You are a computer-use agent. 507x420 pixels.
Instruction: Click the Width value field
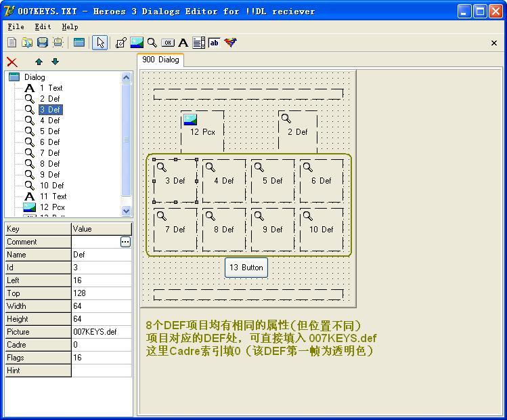tap(102, 306)
